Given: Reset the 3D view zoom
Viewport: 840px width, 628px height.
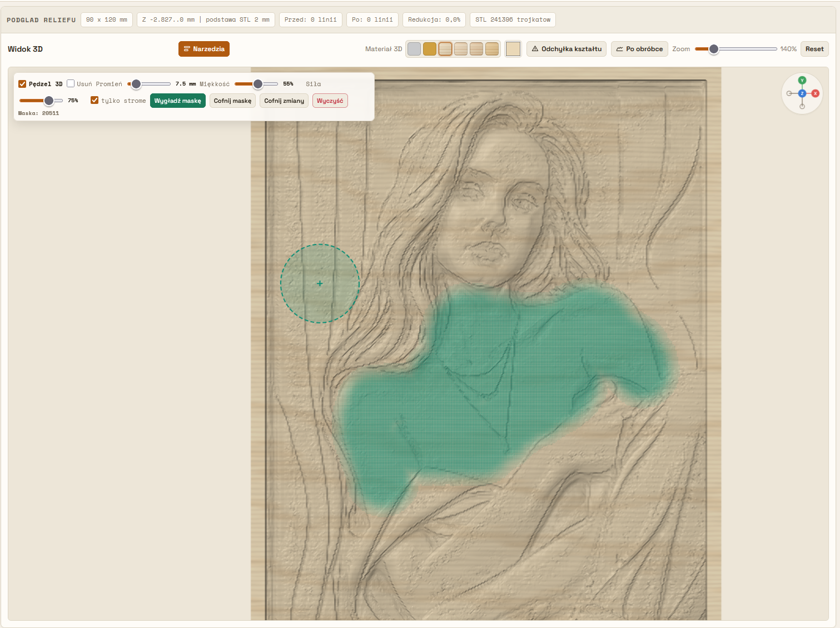Looking at the screenshot, I should coord(814,49).
